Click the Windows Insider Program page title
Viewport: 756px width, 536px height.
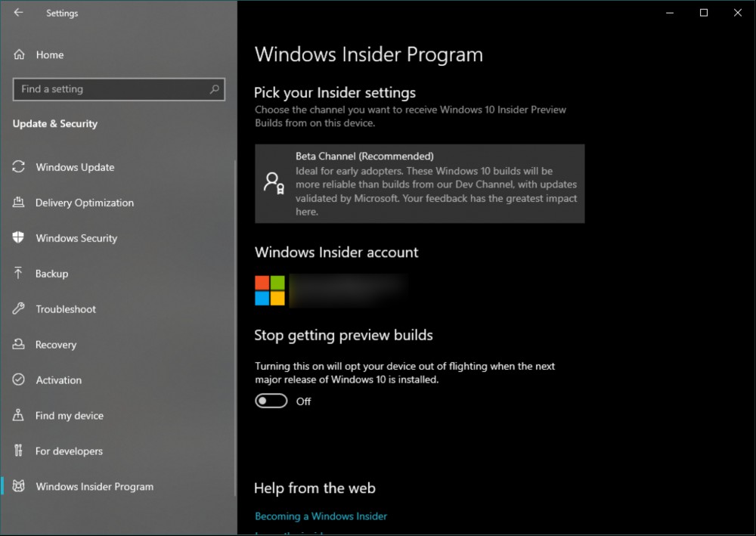click(369, 54)
